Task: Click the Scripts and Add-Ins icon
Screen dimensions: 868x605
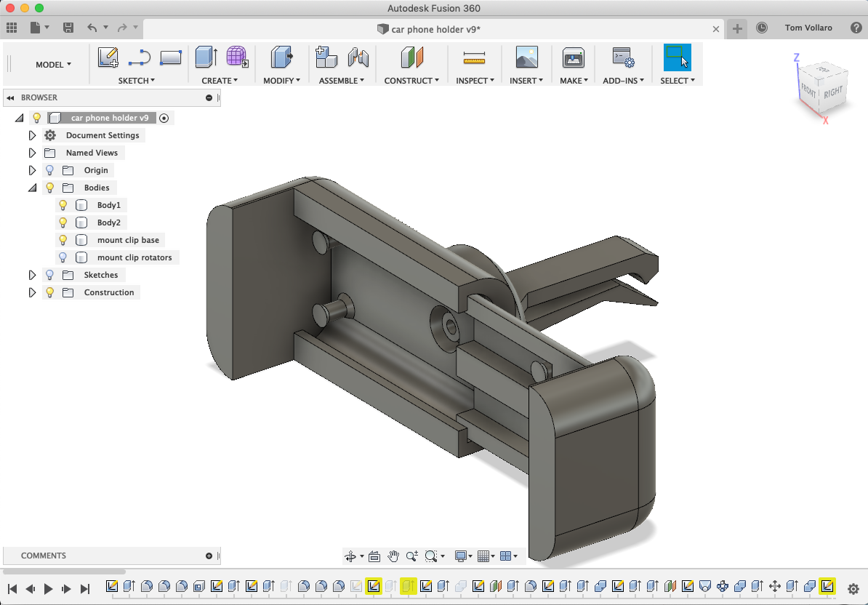Action: tap(623, 57)
